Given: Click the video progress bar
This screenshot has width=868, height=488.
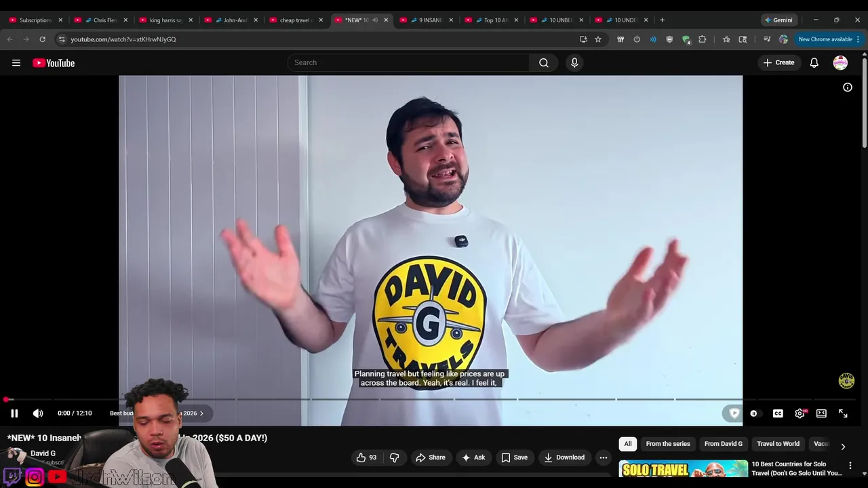Looking at the screenshot, I should tap(431, 399).
